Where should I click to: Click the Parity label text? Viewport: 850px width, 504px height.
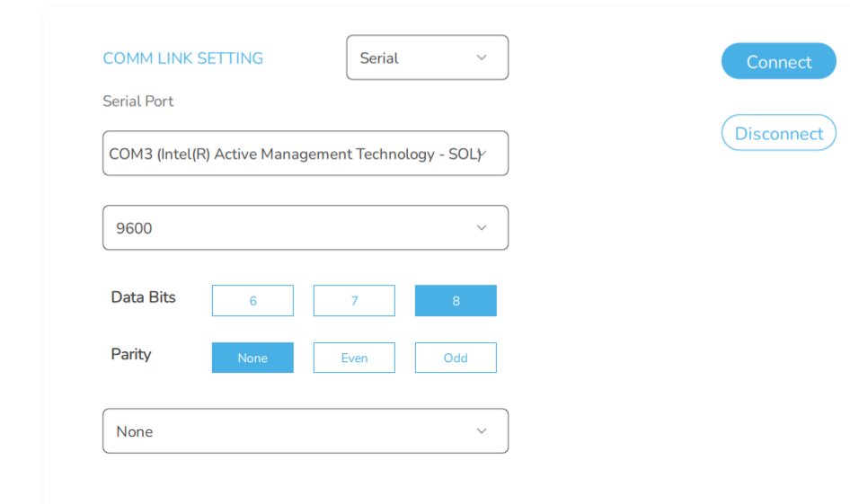click(x=131, y=354)
